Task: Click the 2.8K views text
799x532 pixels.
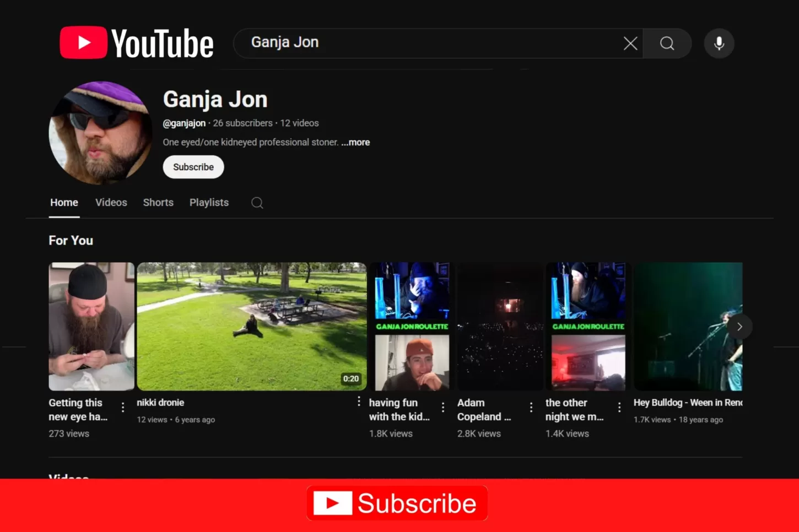Action: [479, 434]
